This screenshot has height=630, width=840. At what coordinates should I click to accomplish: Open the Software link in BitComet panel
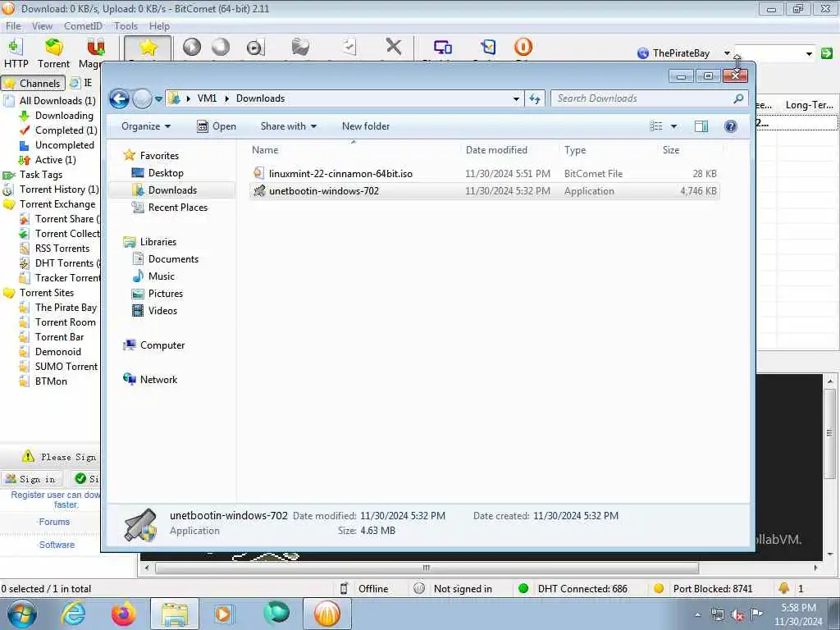coord(57,545)
